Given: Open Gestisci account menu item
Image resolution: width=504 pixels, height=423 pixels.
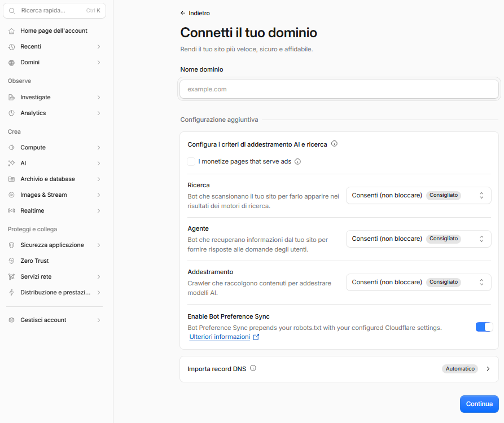Looking at the screenshot, I should point(54,320).
